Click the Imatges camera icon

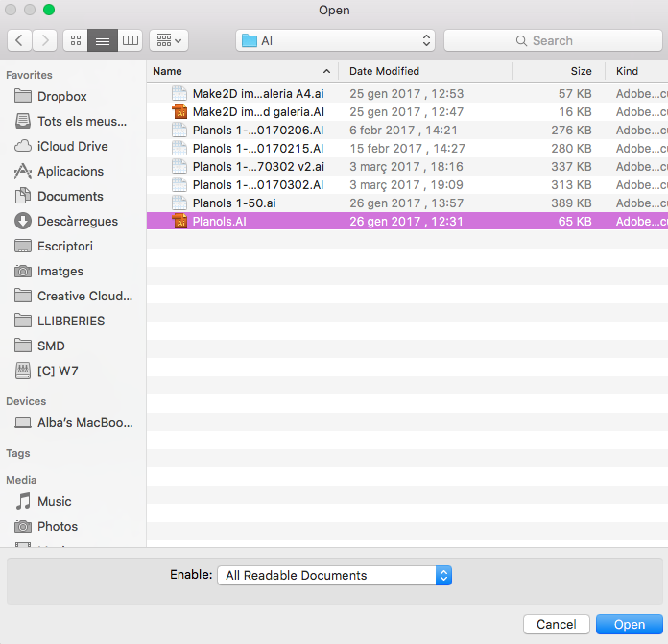point(23,271)
